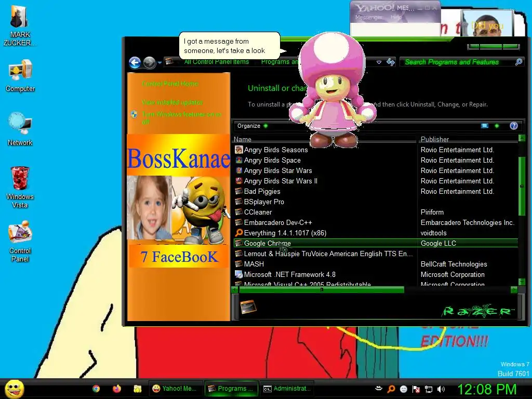Click the Java cup tray icon
532x399 pixels.
(379, 389)
